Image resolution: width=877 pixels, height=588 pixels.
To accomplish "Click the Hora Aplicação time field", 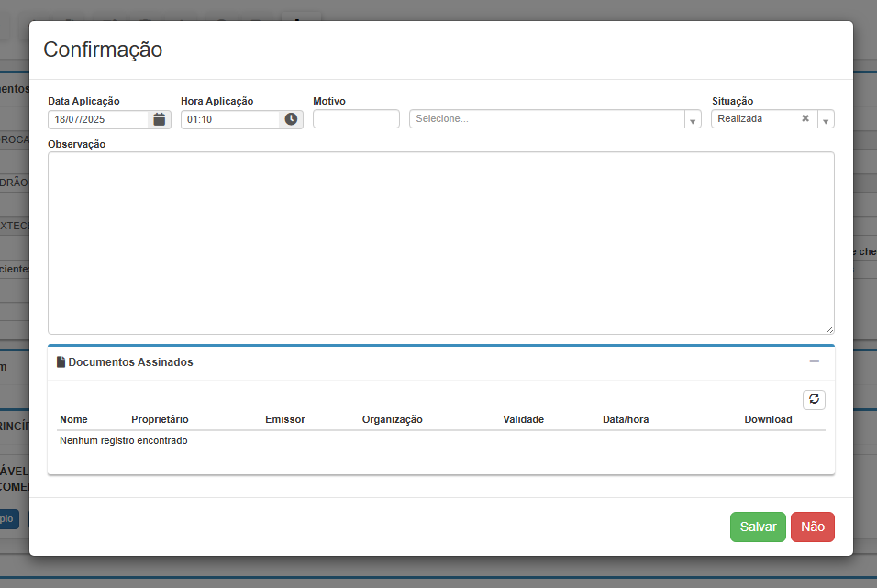I will [x=230, y=119].
